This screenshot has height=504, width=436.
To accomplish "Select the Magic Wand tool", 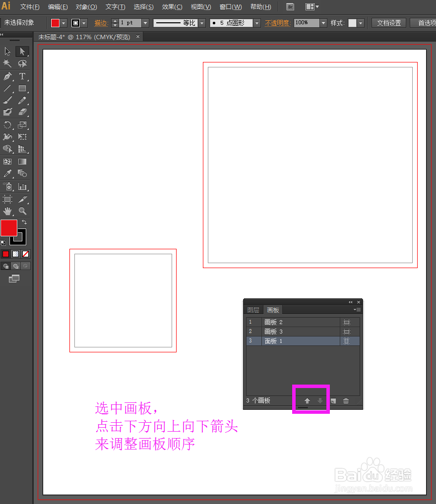I will [x=7, y=63].
